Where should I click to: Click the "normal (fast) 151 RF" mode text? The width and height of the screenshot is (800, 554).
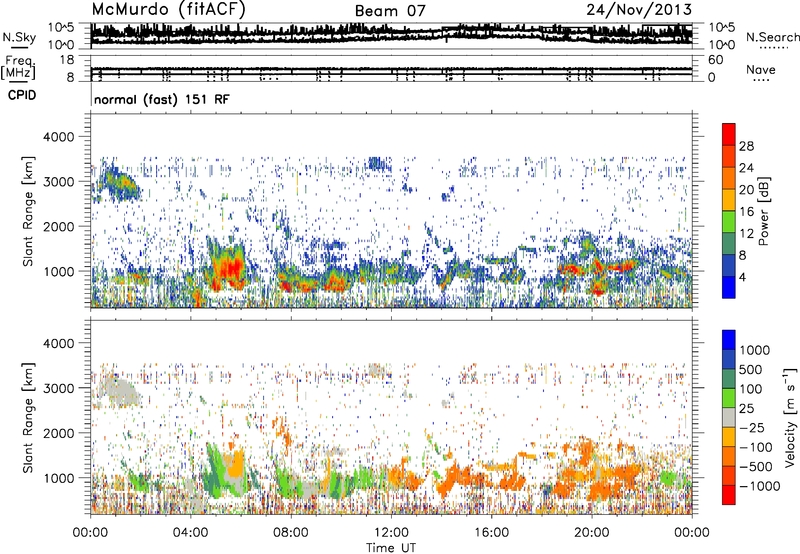[162, 99]
